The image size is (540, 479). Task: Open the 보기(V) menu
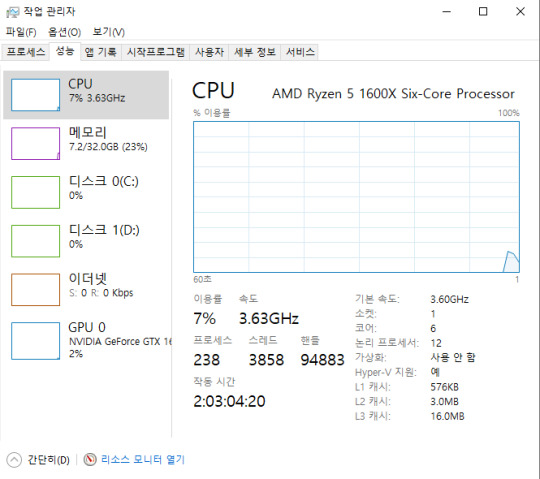coord(108,32)
